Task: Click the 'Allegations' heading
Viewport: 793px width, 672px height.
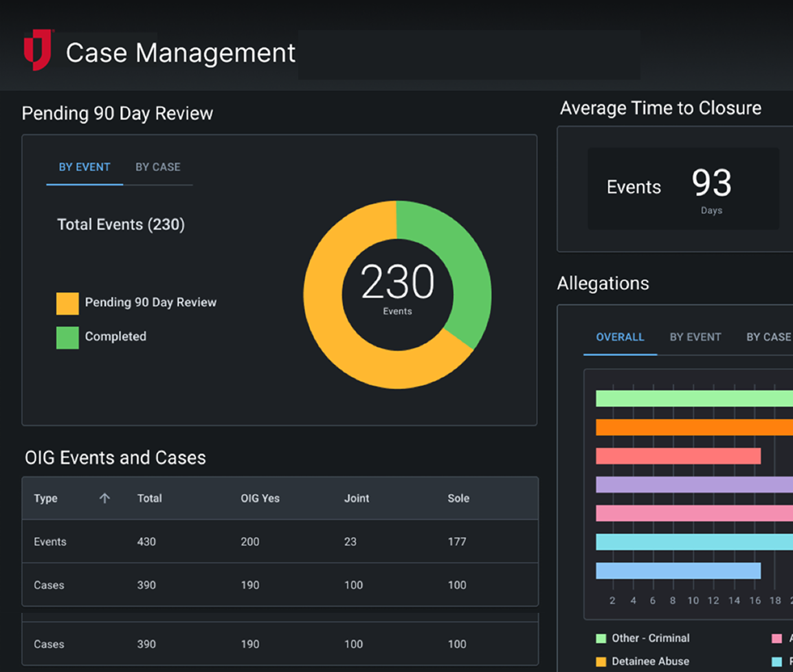Action: coord(603,283)
